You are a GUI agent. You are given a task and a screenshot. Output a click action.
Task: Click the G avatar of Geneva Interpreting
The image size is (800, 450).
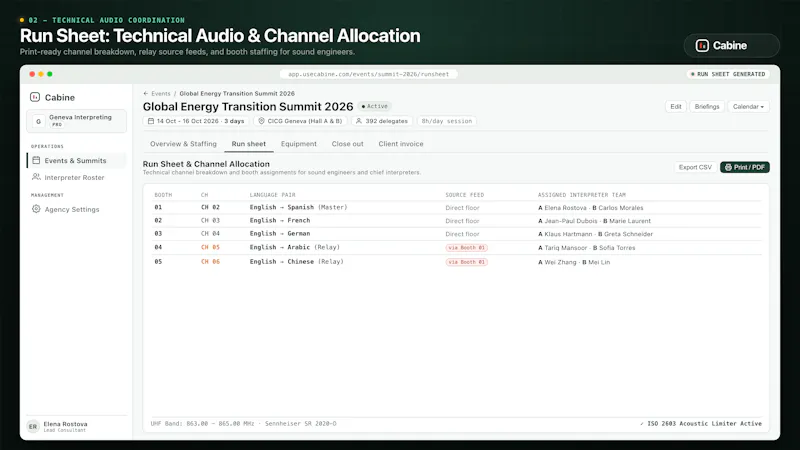point(38,121)
